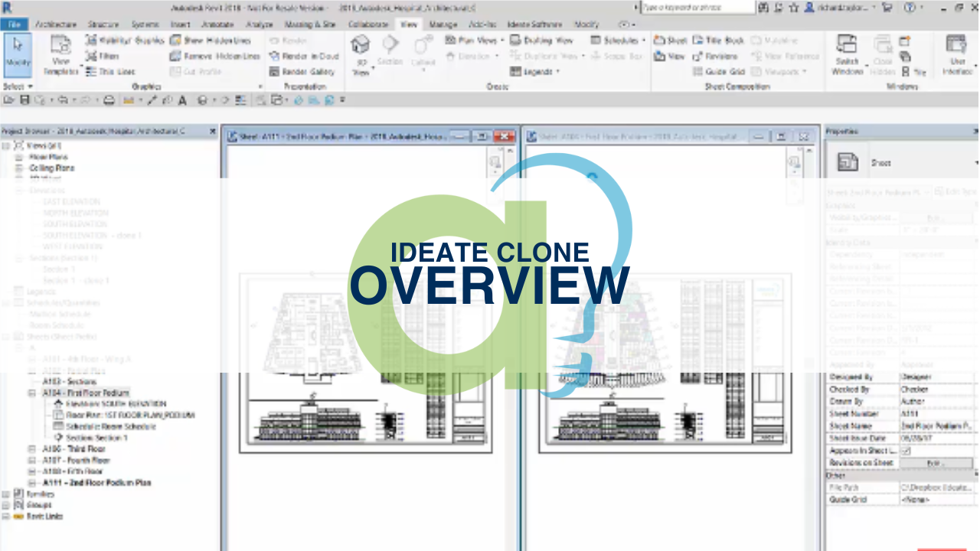
Task: Click the Guide Grid value in Properties
Action: (936, 500)
